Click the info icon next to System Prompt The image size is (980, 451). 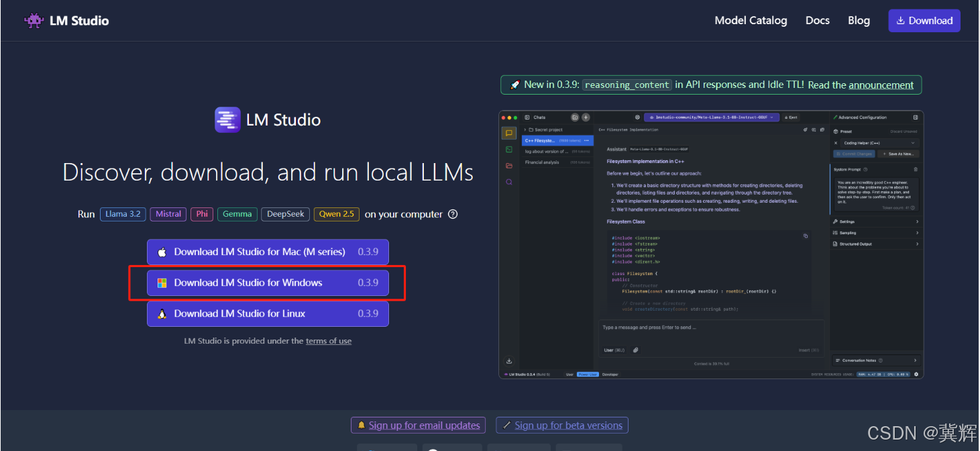pos(866,170)
